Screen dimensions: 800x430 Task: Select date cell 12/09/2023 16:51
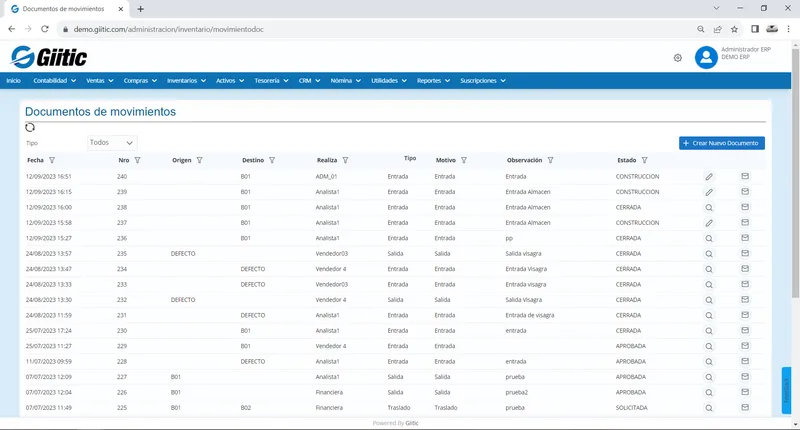(x=49, y=176)
